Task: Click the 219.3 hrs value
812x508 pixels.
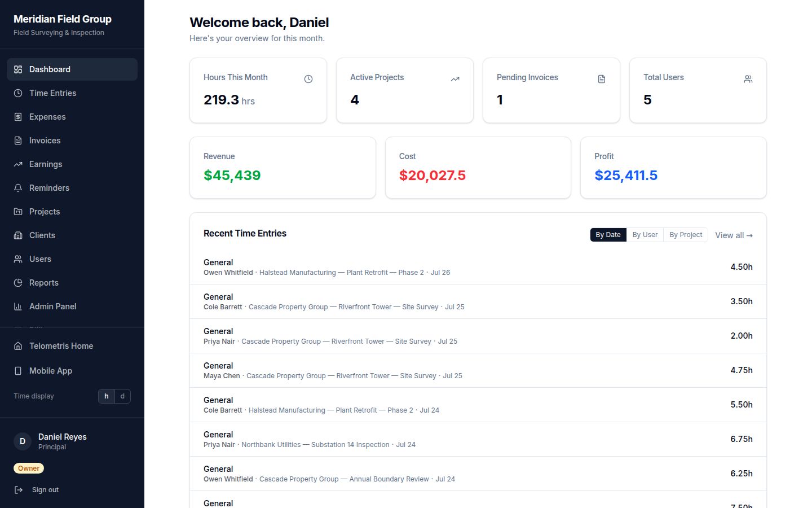Action: click(229, 100)
